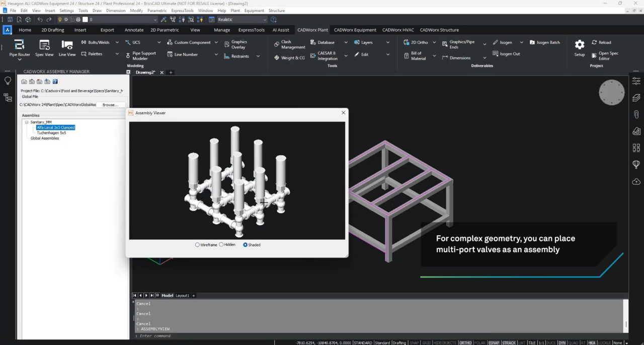The width and height of the screenshot is (644, 345).
Task: Expand the Custom Component dropdown
Action: click(216, 42)
